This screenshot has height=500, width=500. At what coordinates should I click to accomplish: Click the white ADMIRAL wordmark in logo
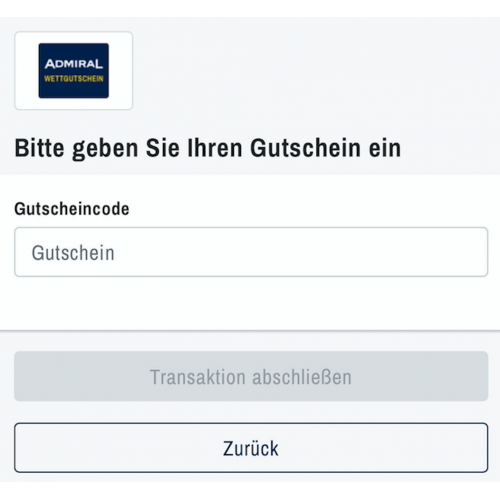(x=74, y=63)
